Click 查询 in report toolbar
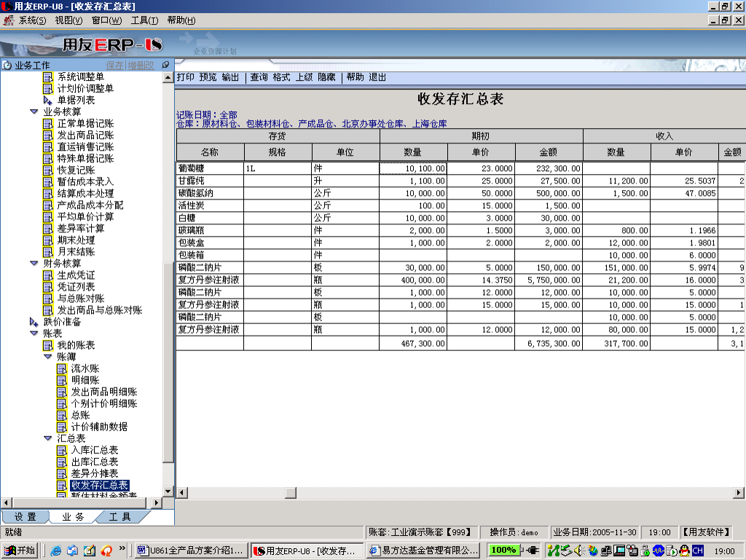This screenshot has width=746, height=560. 259,77
